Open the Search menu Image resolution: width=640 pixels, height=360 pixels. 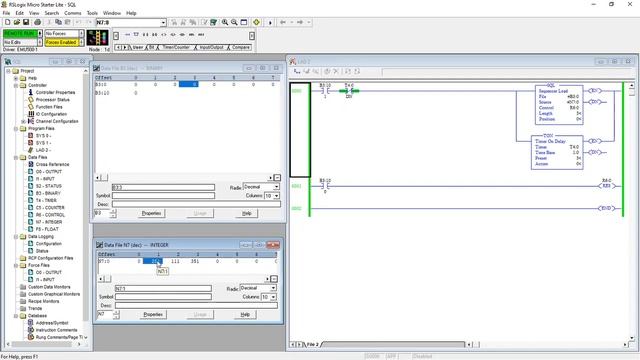point(51,13)
